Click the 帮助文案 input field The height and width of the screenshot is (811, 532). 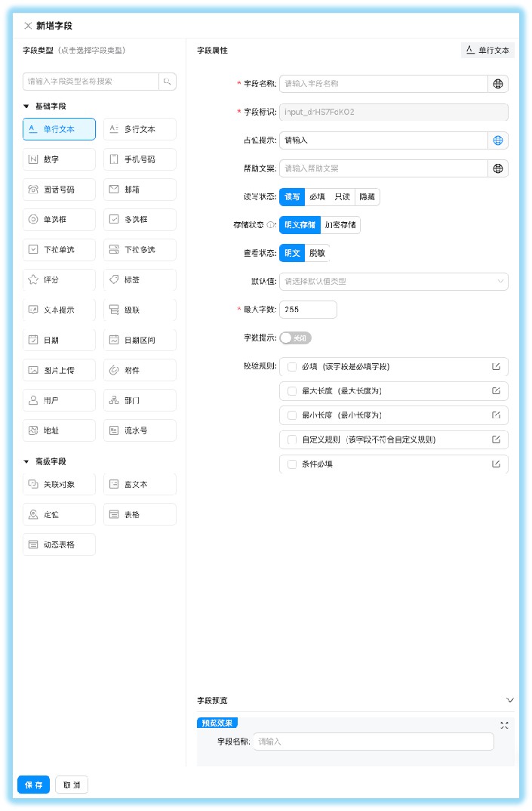[x=383, y=168]
